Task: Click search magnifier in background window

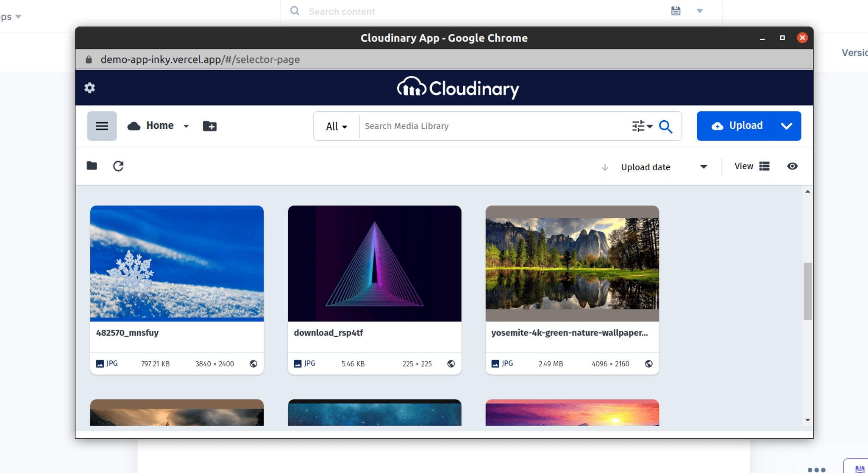Action: coord(295,11)
